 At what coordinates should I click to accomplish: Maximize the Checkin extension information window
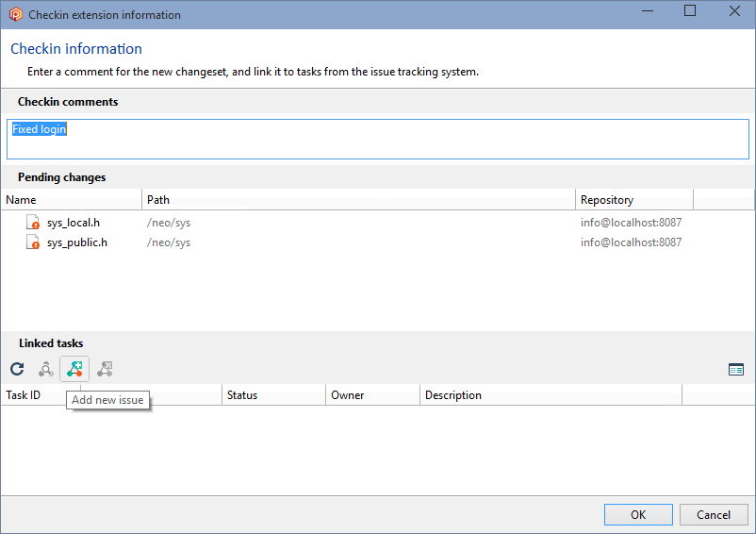coord(690,11)
